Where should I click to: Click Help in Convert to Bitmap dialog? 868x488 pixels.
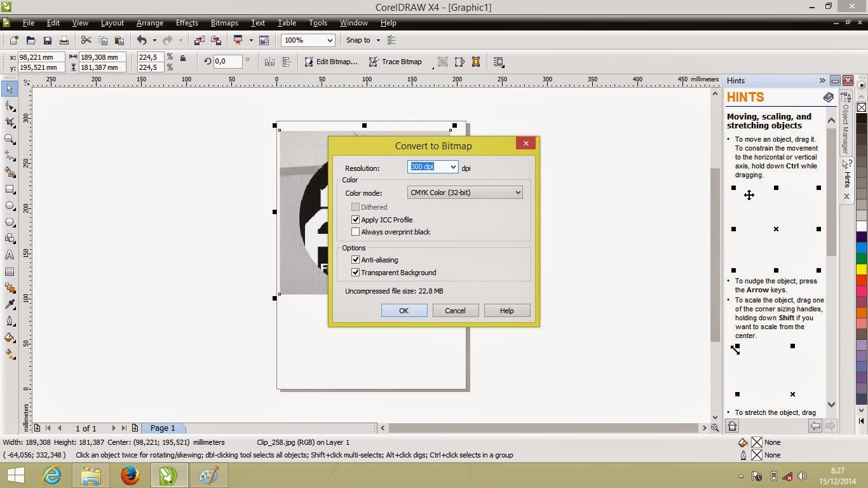[x=506, y=311]
